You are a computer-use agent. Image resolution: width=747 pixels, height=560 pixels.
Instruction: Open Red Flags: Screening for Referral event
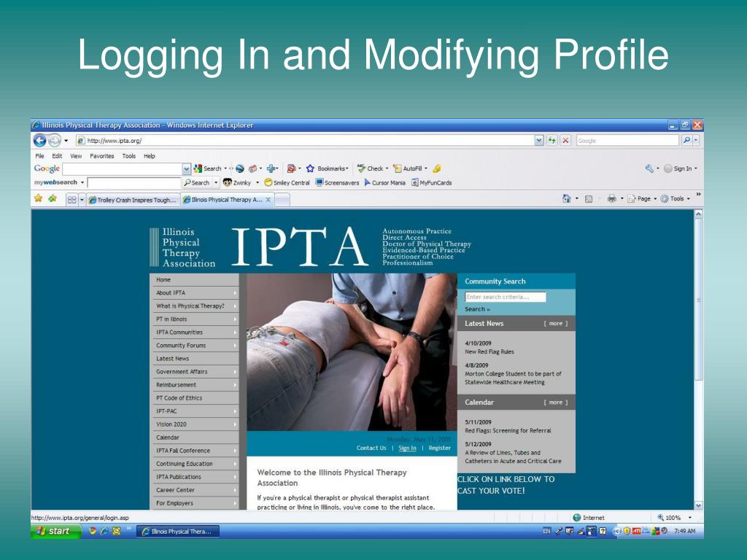click(x=508, y=430)
